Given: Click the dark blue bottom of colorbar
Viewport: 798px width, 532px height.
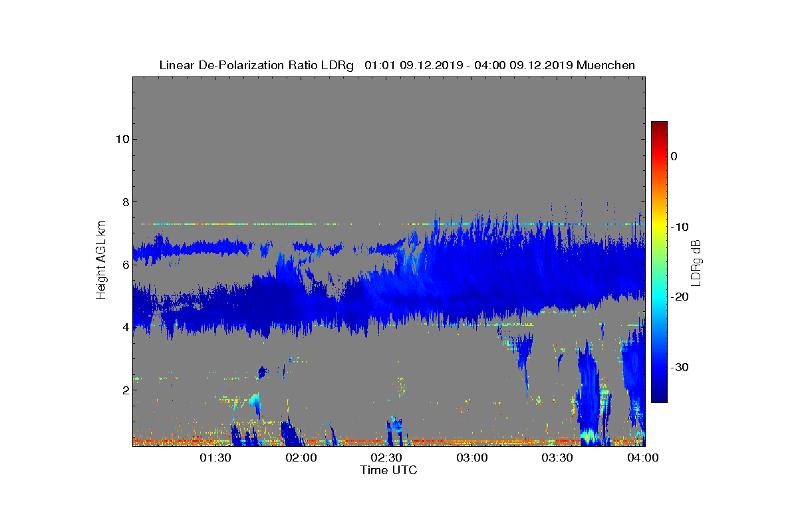Looking at the screenshot, I should [x=659, y=397].
